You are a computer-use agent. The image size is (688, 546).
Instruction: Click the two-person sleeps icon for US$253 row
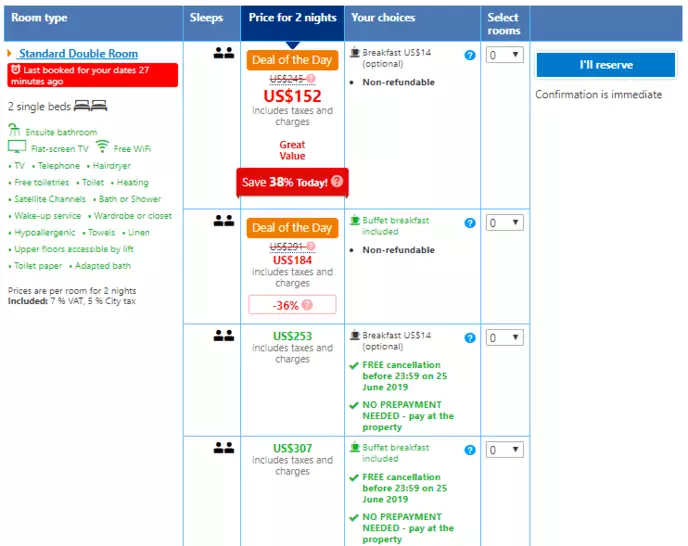tap(224, 336)
